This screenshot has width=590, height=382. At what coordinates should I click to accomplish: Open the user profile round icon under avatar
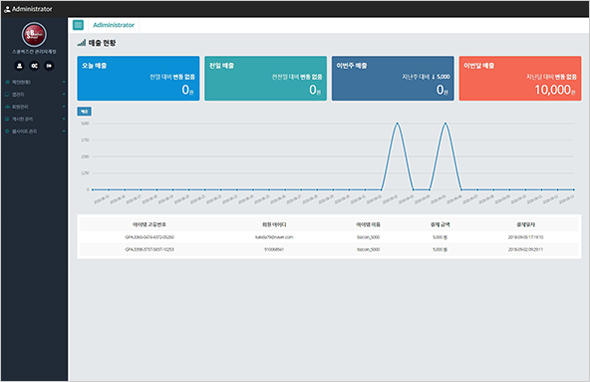pos(20,66)
